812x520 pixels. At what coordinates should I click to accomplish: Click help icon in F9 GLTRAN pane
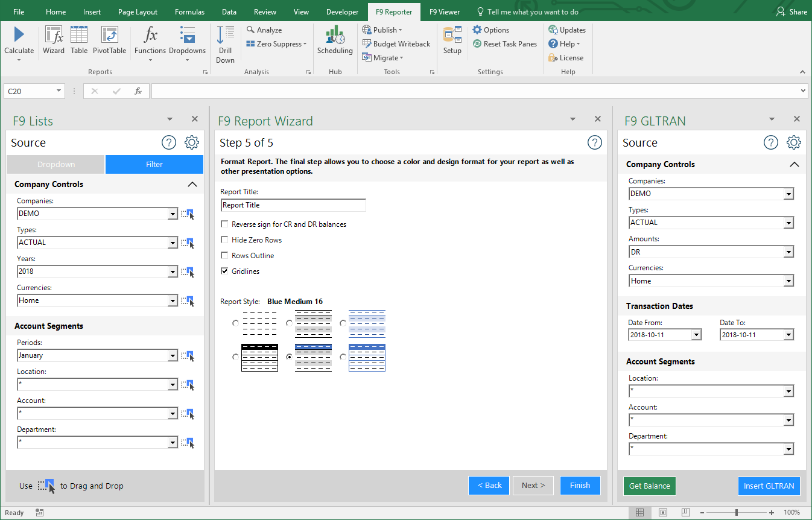coord(771,143)
